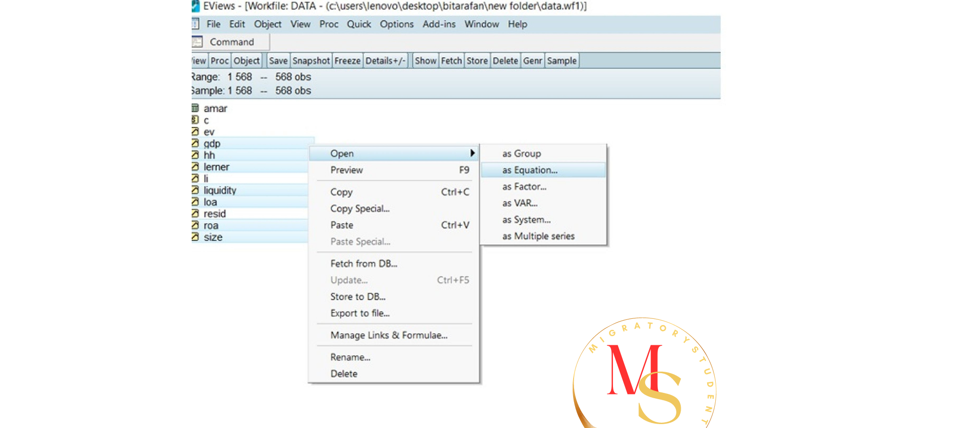The image size is (980, 428).
Task: Choose 'as Group' from the Open submenu
Action: (543, 153)
